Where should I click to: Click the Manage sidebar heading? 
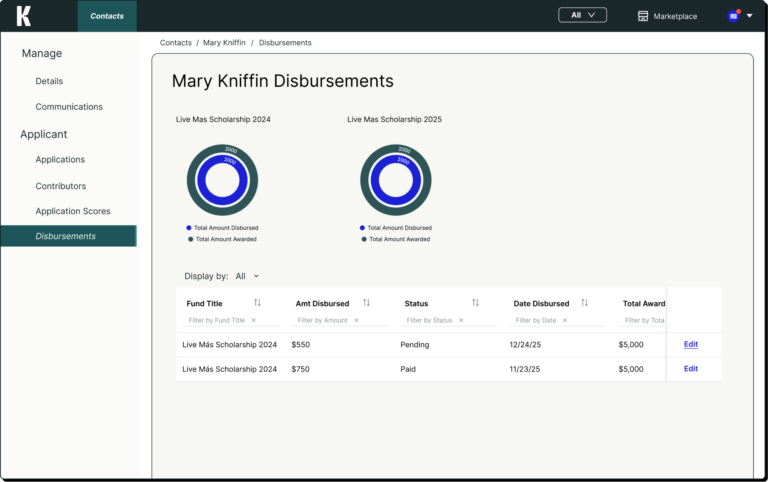pyautogui.click(x=42, y=53)
